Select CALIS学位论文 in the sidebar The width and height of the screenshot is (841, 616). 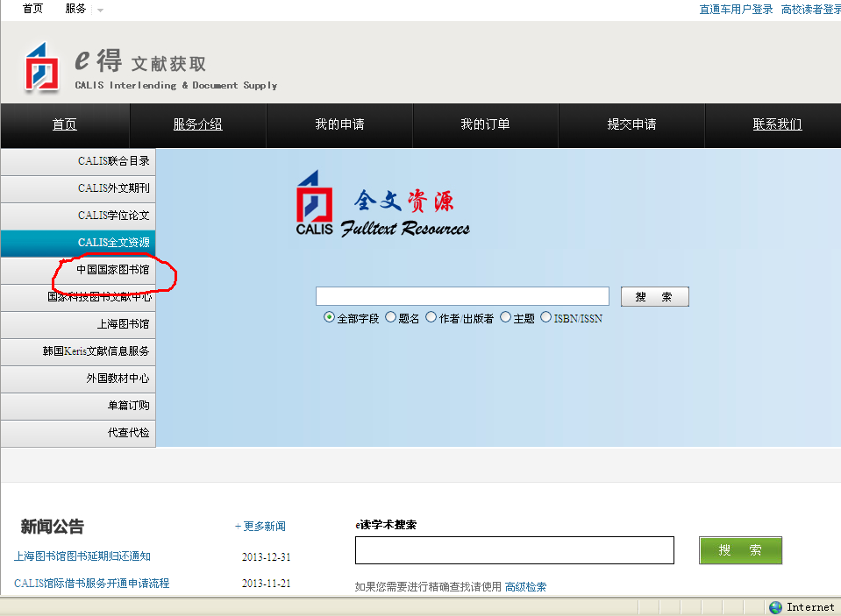pos(78,216)
